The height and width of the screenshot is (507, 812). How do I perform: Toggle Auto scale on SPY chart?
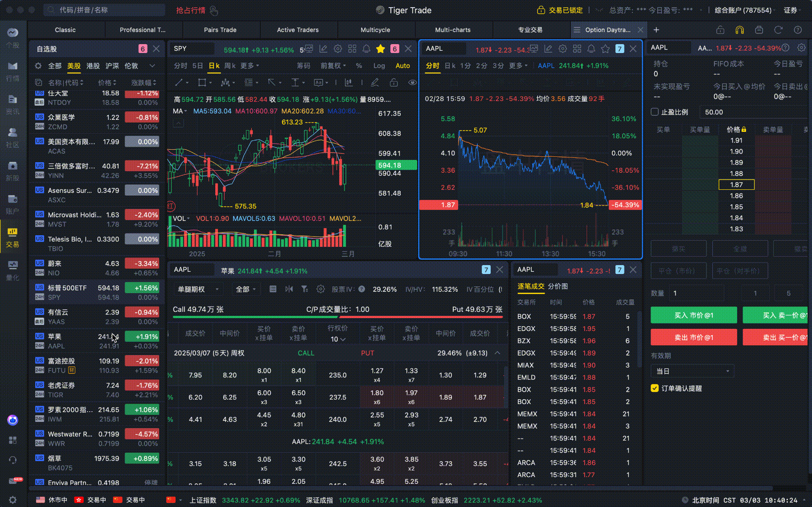(x=403, y=65)
